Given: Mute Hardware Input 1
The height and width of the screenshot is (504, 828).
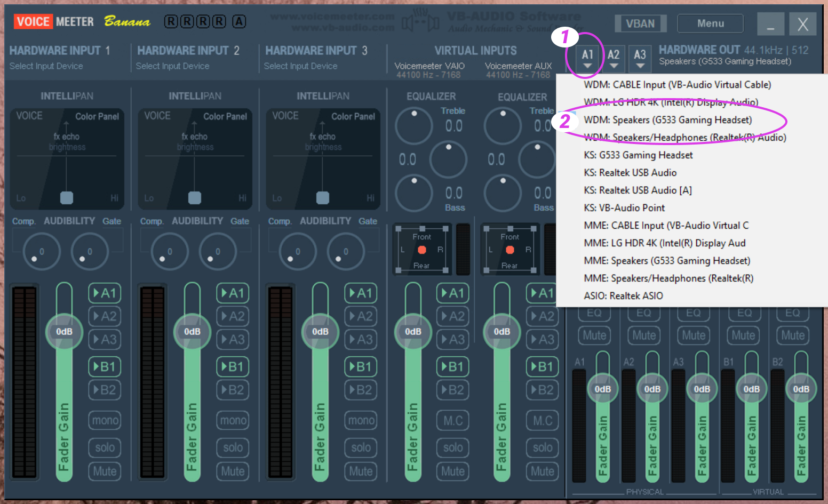Looking at the screenshot, I should pyautogui.click(x=105, y=471).
